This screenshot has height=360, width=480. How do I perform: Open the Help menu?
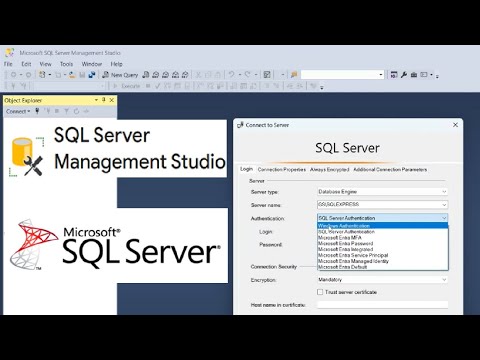point(116,64)
